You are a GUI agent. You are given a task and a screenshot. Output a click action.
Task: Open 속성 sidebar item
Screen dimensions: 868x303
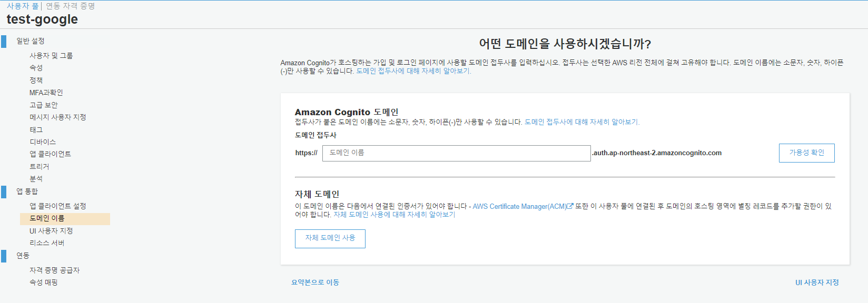(x=36, y=68)
